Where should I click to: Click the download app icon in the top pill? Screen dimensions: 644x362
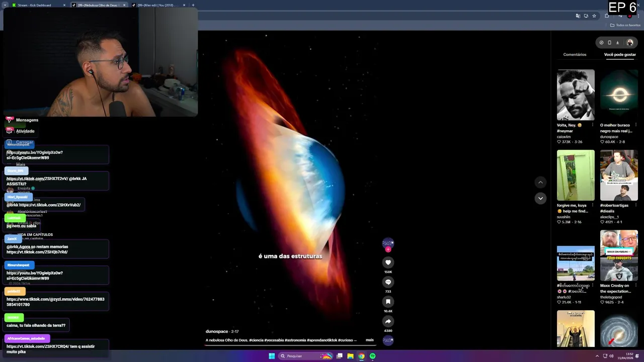coord(617,43)
